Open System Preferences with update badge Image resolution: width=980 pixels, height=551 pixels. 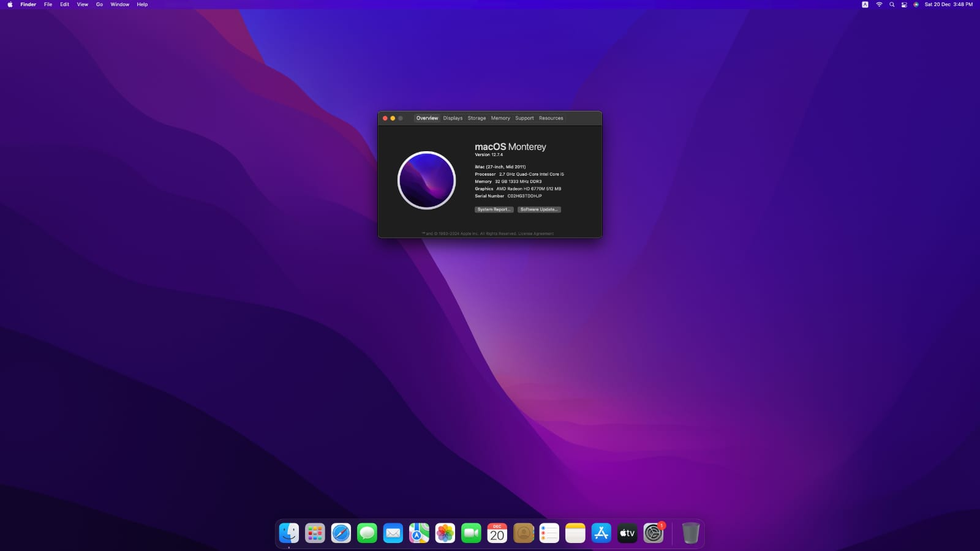point(654,533)
